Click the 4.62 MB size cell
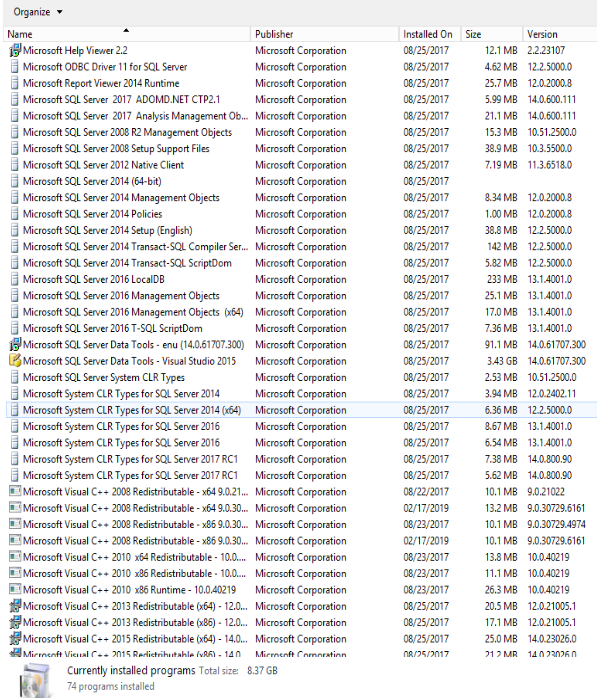 501,67
